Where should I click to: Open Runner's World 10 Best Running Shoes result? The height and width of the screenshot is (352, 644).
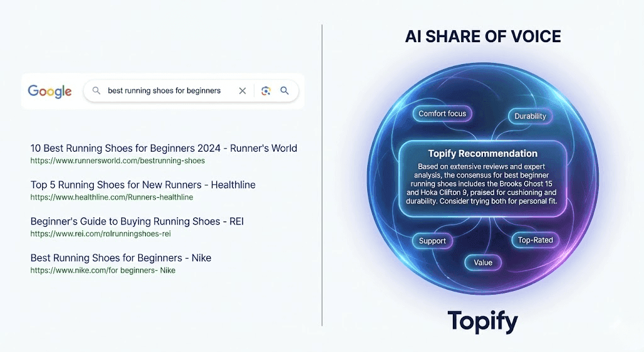pos(164,148)
